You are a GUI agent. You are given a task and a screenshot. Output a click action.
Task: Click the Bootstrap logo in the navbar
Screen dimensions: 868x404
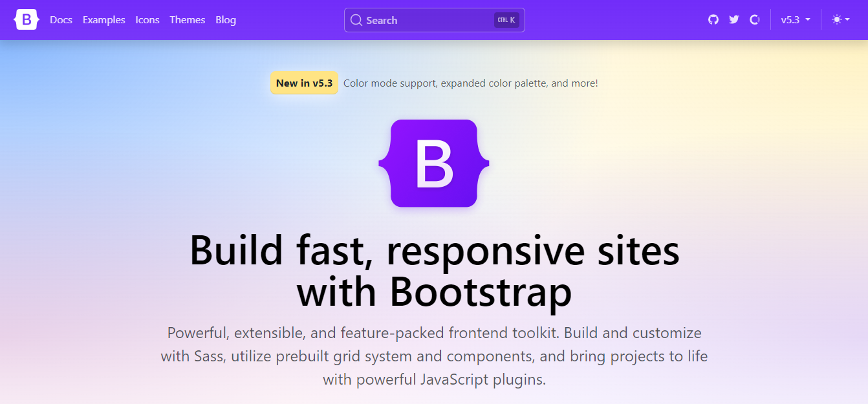(26, 20)
